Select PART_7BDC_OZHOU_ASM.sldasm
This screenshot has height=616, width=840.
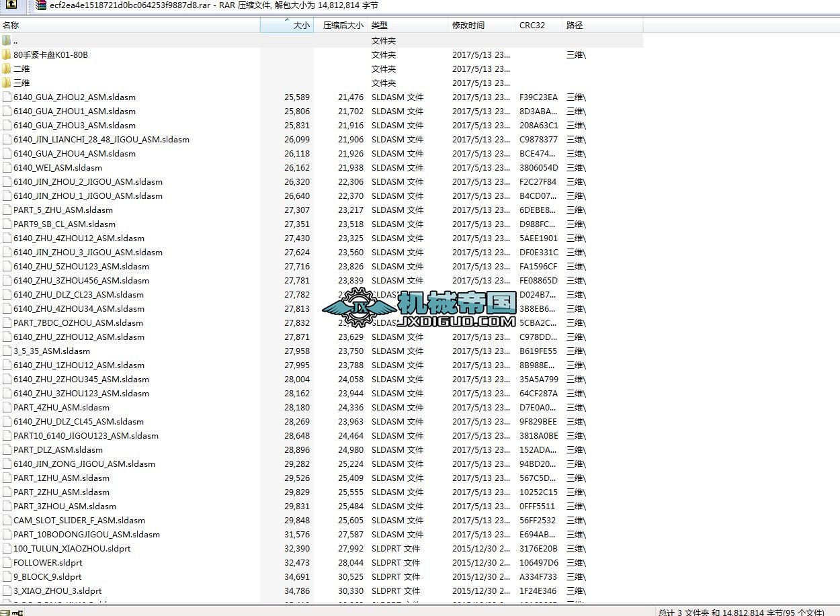(x=78, y=323)
